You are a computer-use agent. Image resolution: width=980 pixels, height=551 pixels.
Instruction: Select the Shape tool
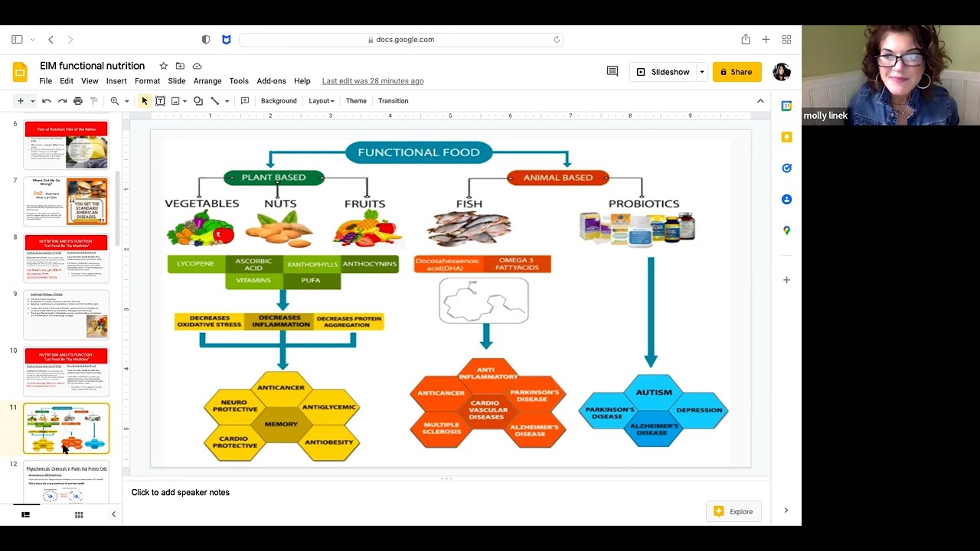(198, 101)
